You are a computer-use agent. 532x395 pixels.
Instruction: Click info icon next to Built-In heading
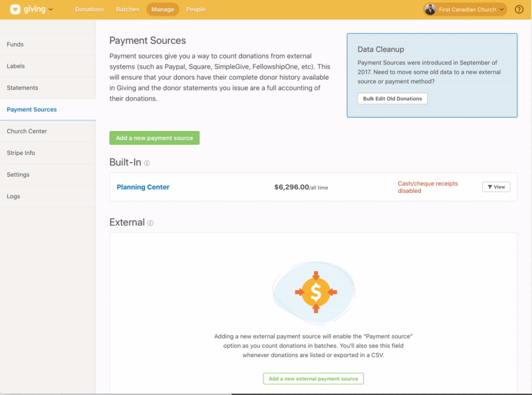click(147, 163)
